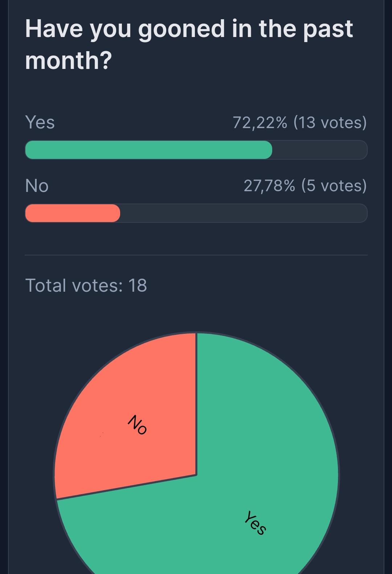This screenshot has height=574, width=392.
Task: Click the rotated "Yes" label inside pie
Action: pyautogui.click(x=255, y=523)
